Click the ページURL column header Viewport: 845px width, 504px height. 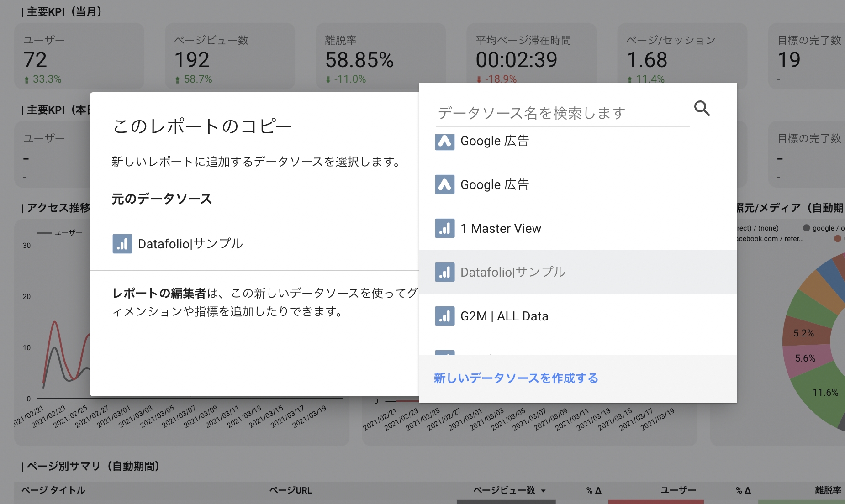pos(290,490)
